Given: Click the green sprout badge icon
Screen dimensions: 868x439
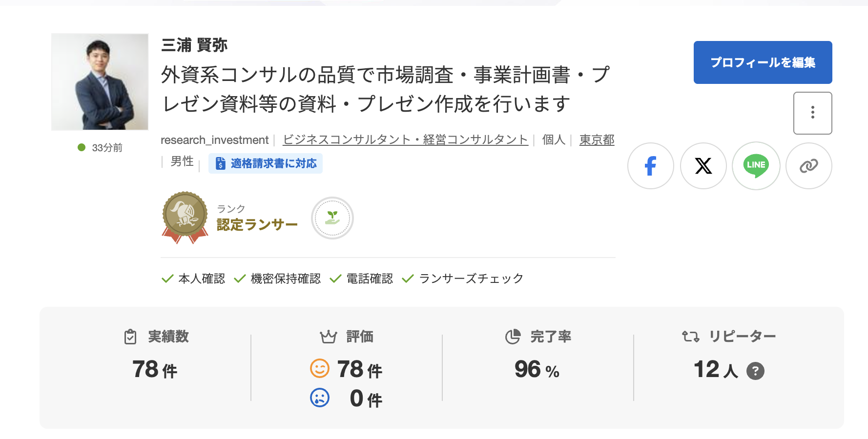Looking at the screenshot, I should [332, 218].
